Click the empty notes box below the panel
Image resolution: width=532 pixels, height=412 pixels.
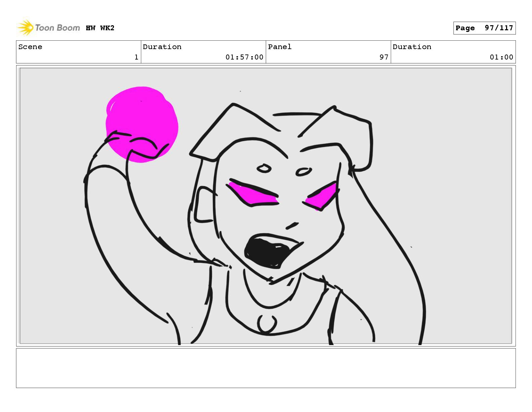[x=266, y=368]
